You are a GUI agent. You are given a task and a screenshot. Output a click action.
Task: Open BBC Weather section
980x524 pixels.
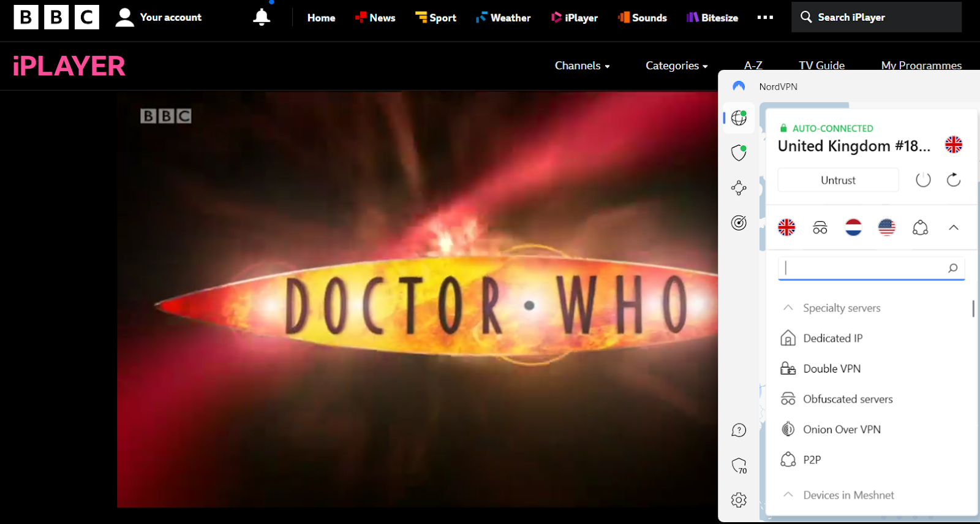tap(503, 18)
